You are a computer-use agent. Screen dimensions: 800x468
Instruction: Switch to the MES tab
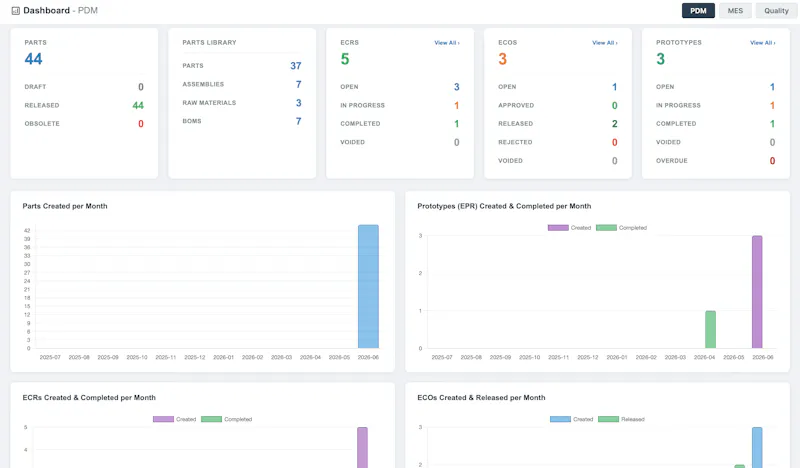[x=735, y=11]
